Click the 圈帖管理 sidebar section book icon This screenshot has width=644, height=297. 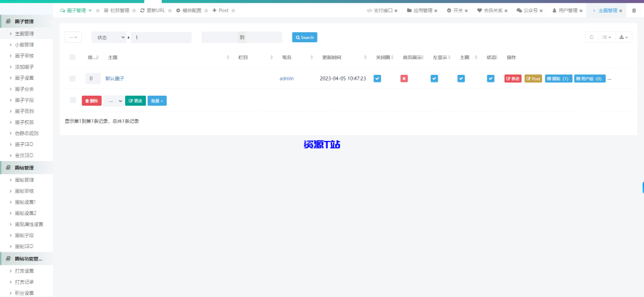pyautogui.click(x=9, y=167)
